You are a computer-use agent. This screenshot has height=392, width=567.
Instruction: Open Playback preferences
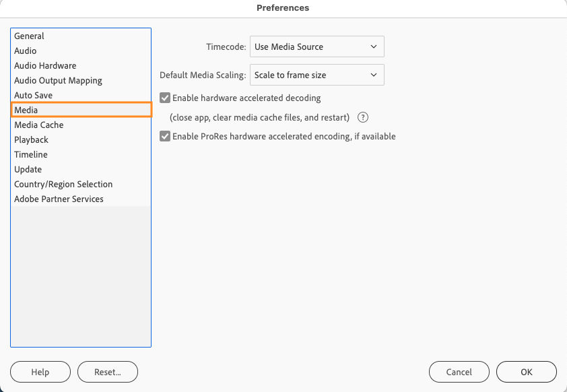(x=31, y=139)
